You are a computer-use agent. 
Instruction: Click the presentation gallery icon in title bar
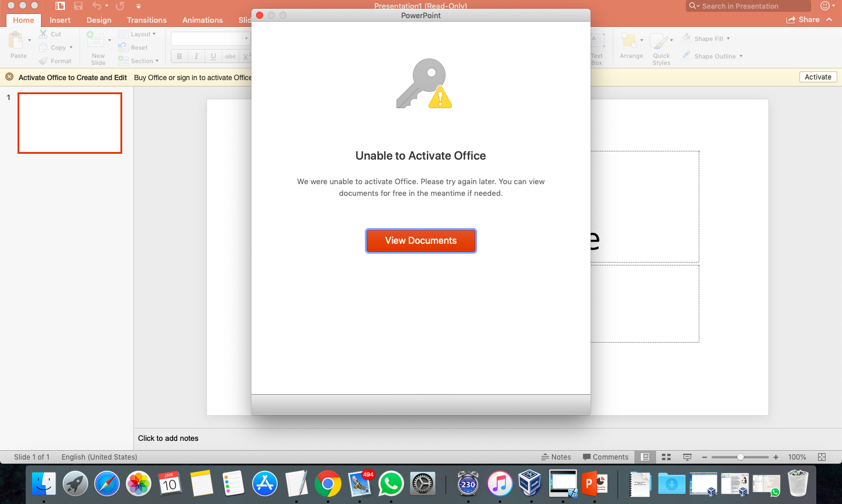[60, 6]
